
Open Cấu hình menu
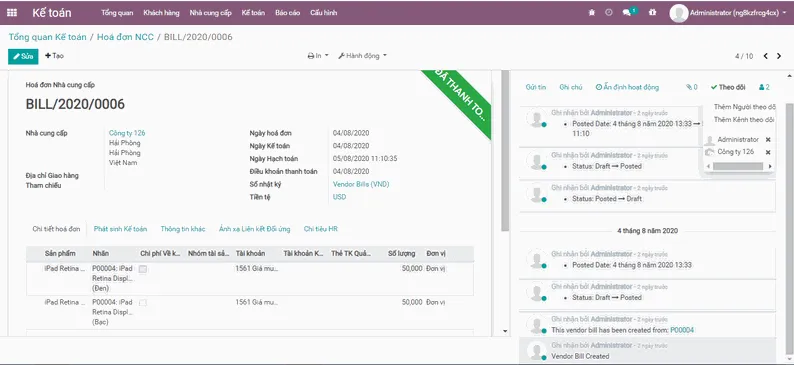point(324,13)
